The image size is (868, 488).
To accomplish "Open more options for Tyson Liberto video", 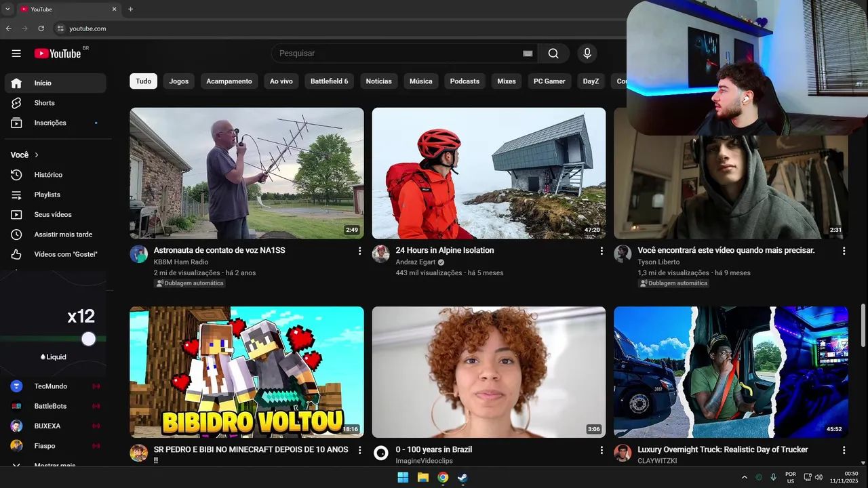I will [844, 251].
